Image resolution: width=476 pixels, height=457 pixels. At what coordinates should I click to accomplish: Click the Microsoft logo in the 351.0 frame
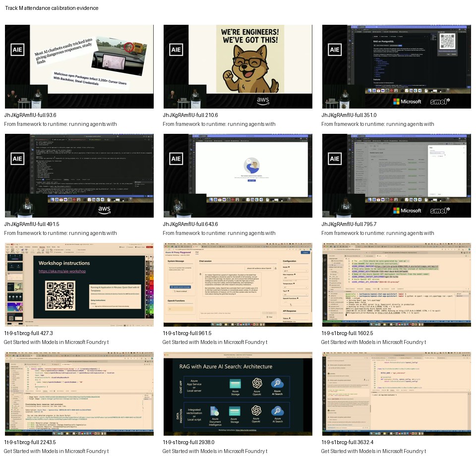coord(407,102)
